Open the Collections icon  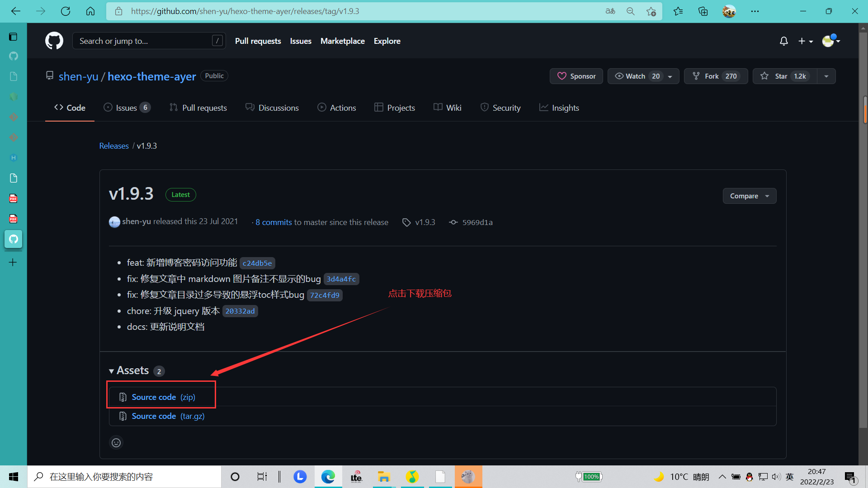[703, 11]
